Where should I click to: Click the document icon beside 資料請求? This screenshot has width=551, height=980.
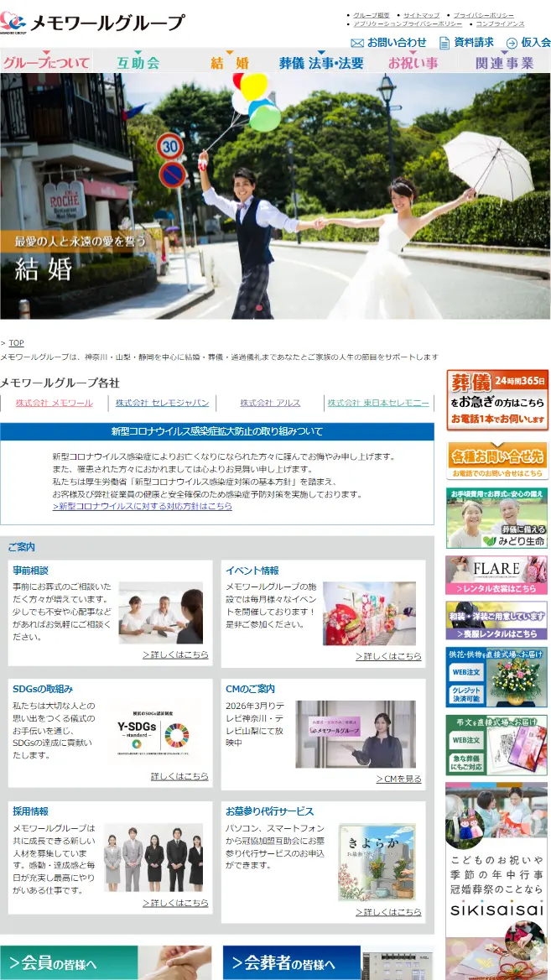coord(444,43)
